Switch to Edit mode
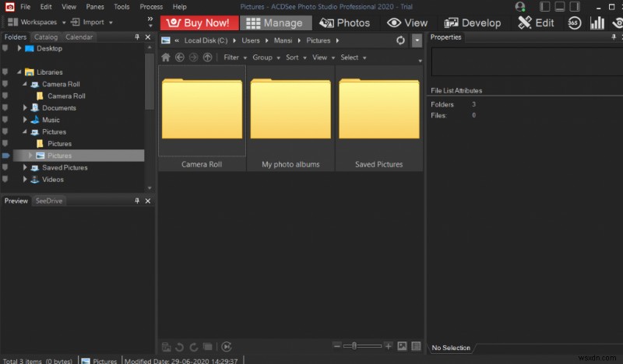Viewport: 623px width, 364px height. tap(536, 23)
